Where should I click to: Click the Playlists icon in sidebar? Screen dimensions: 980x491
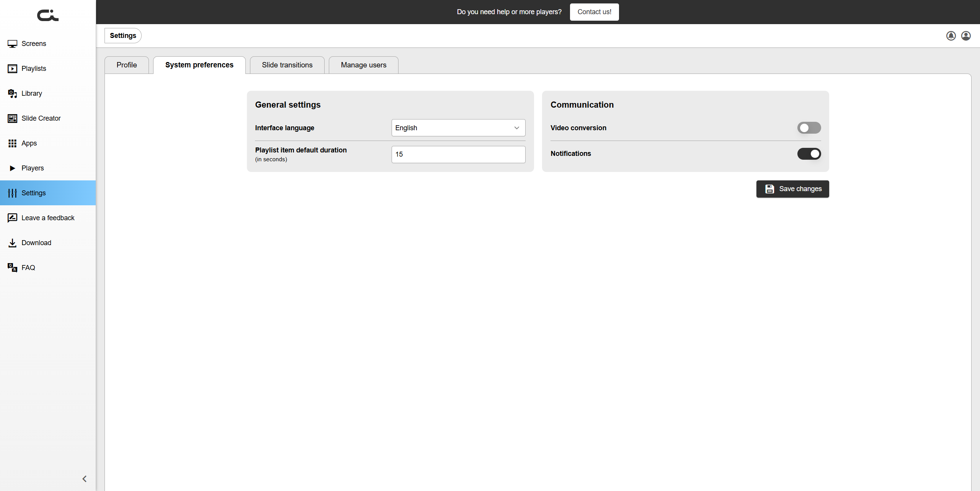12,69
